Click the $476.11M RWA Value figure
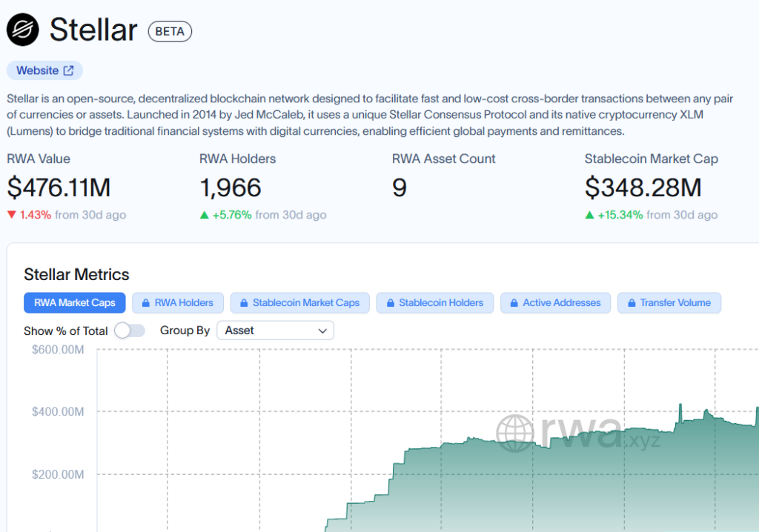Screen dimensions: 759x532 point(59,187)
